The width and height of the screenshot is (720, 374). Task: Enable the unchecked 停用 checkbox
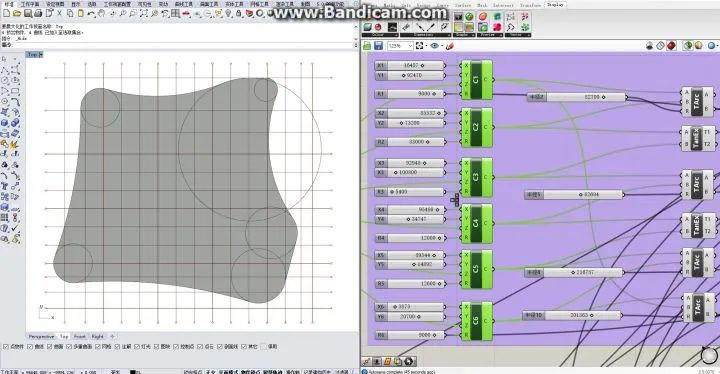[x=264, y=346]
